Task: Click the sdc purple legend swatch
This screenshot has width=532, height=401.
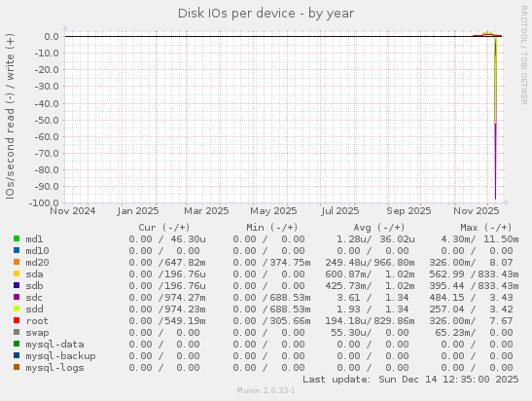Action: click(x=17, y=297)
